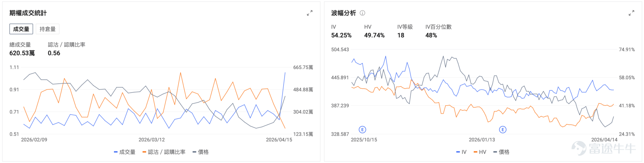Click the 328.587 price axis label
644x163 pixels.
click(340, 134)
